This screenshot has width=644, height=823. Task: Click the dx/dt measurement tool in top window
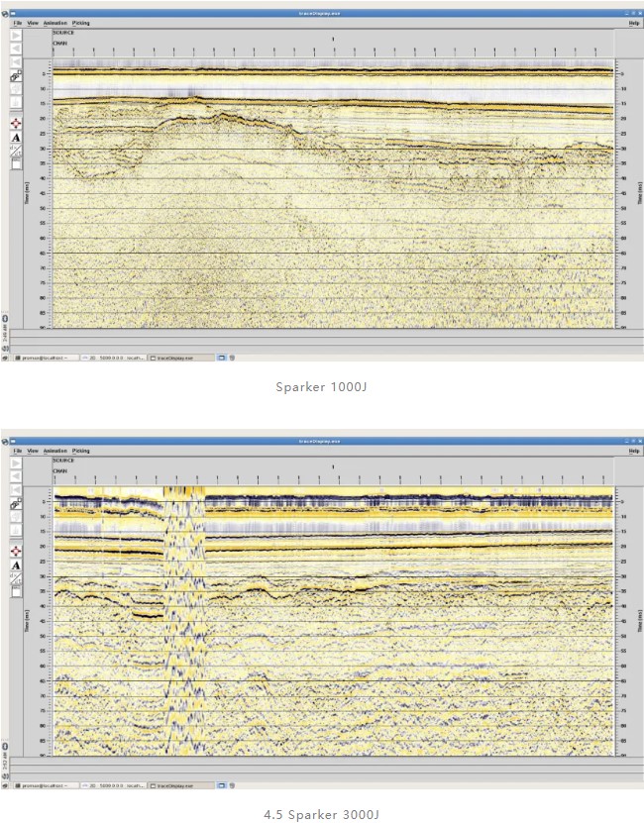click(x=16, y=151)
